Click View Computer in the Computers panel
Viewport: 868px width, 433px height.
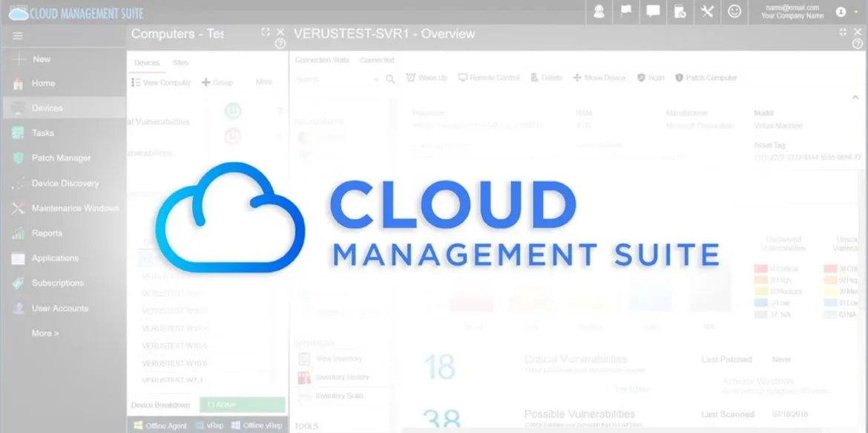click(x=161, y=82)
